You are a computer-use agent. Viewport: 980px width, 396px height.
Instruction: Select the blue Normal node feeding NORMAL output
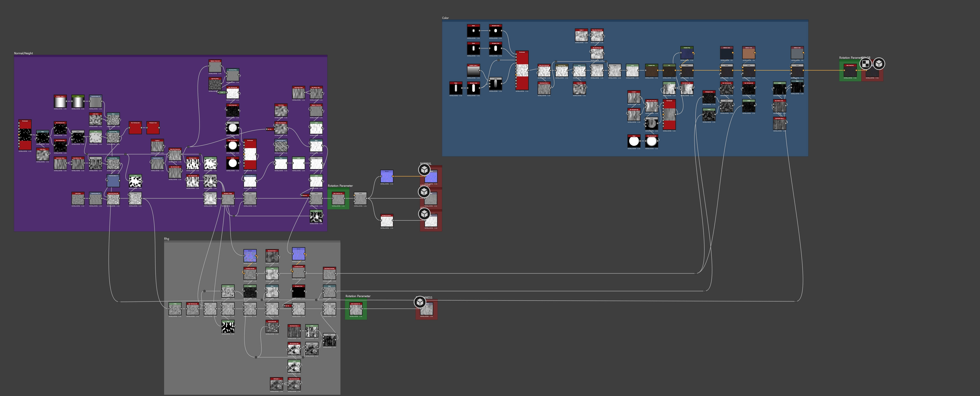coord(387,177)
